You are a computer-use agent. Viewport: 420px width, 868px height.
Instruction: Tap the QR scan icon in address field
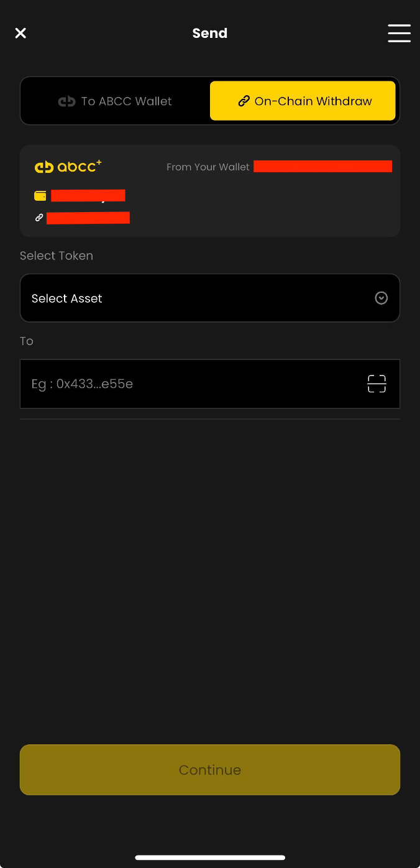click(377, 384)
